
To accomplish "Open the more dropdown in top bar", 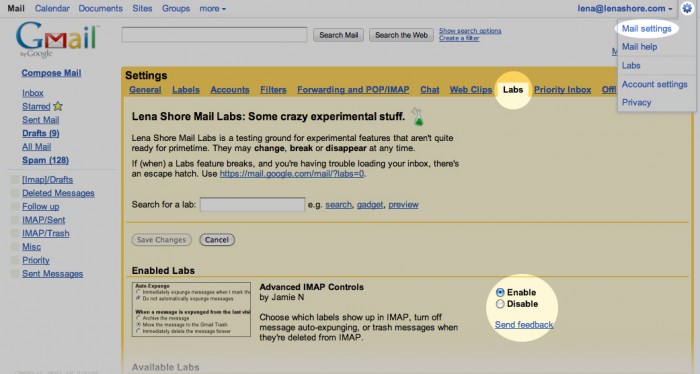I will pos(212,8).
